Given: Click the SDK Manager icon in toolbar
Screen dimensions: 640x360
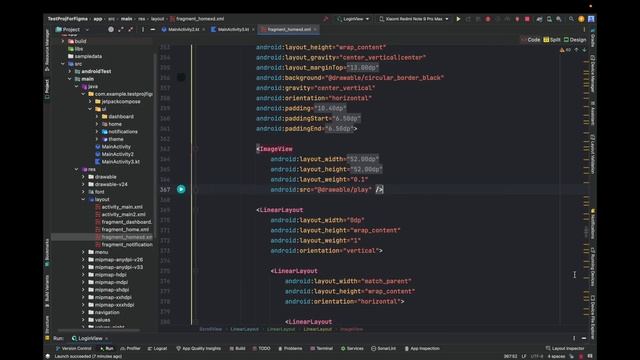Looking at the screenshot, I should tap(559, 19).
